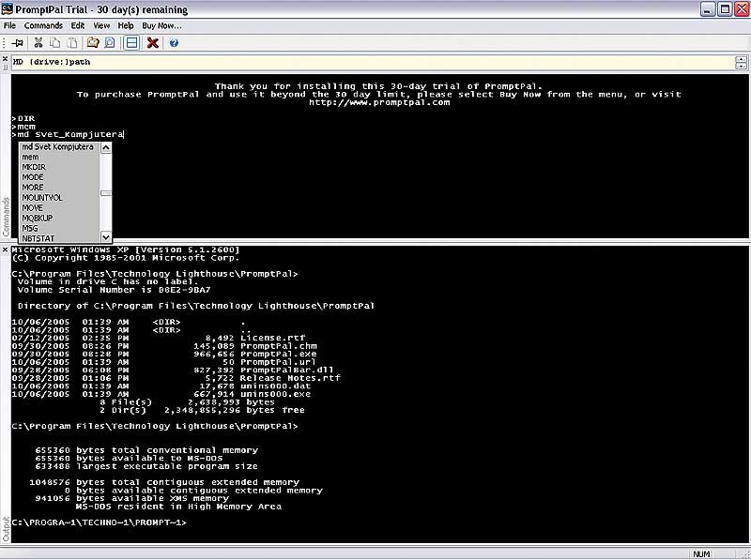This screenshot has width=751, height=560.
Task: Open the File menu
Action: pos(9,26)
